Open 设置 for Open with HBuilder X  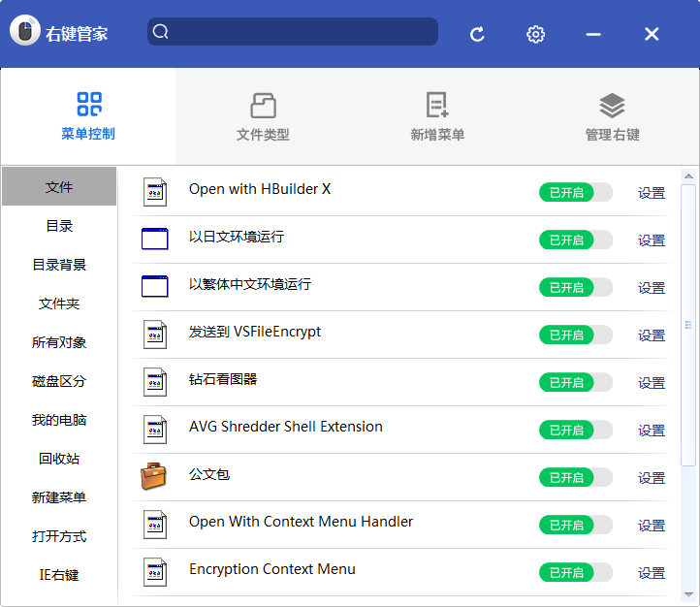652,193
